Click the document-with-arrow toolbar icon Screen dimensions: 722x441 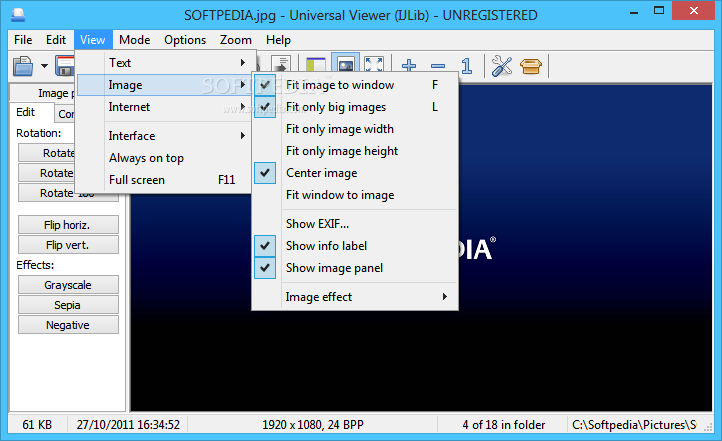(x=280, y=64)
